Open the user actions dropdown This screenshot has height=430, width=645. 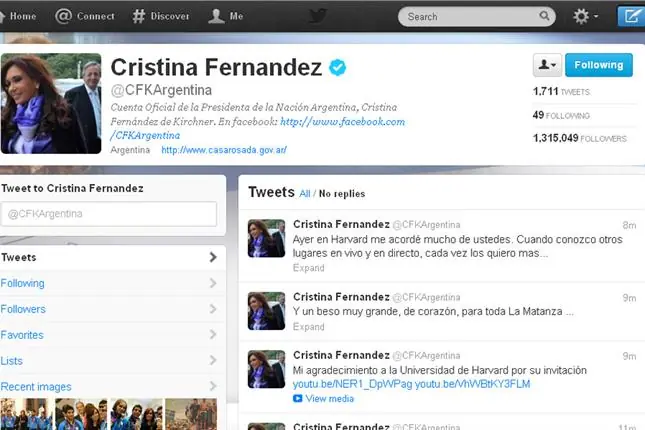[547, 65]
